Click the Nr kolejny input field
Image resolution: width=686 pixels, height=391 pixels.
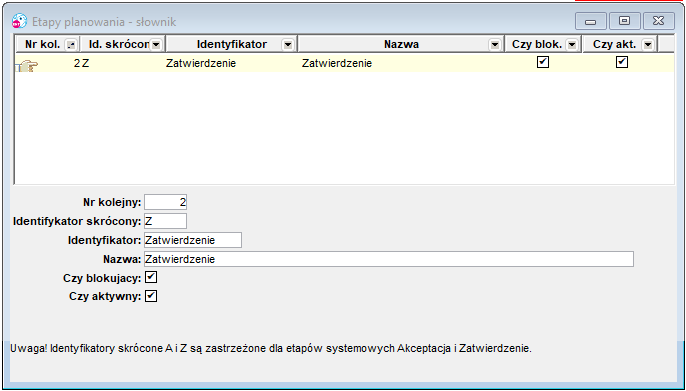(165, 202)
